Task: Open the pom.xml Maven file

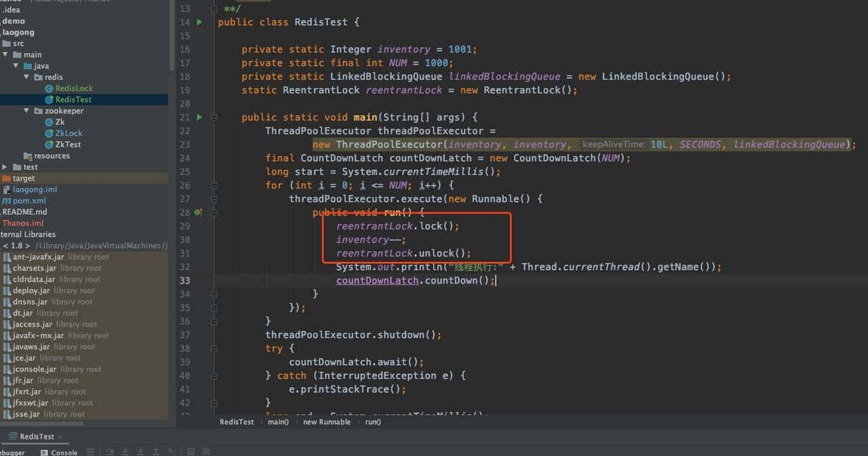Action: pyautogui.click(x=28, y=200)
